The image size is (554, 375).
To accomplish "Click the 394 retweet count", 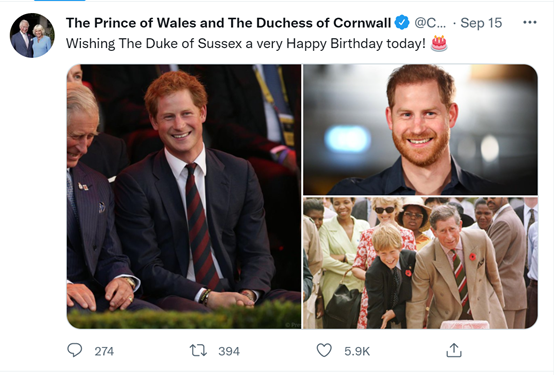I will pos(229,351).
